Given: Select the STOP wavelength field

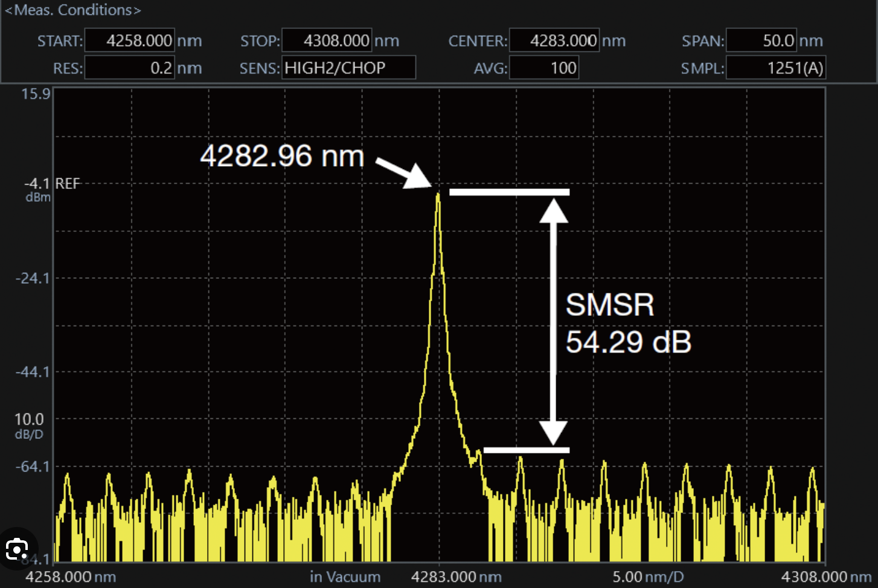Looking at the screenshot, I should [327, 40].
